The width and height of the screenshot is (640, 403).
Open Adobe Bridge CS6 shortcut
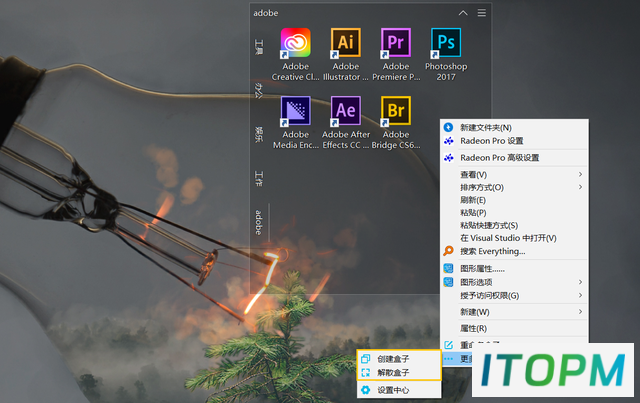(396, 122)
